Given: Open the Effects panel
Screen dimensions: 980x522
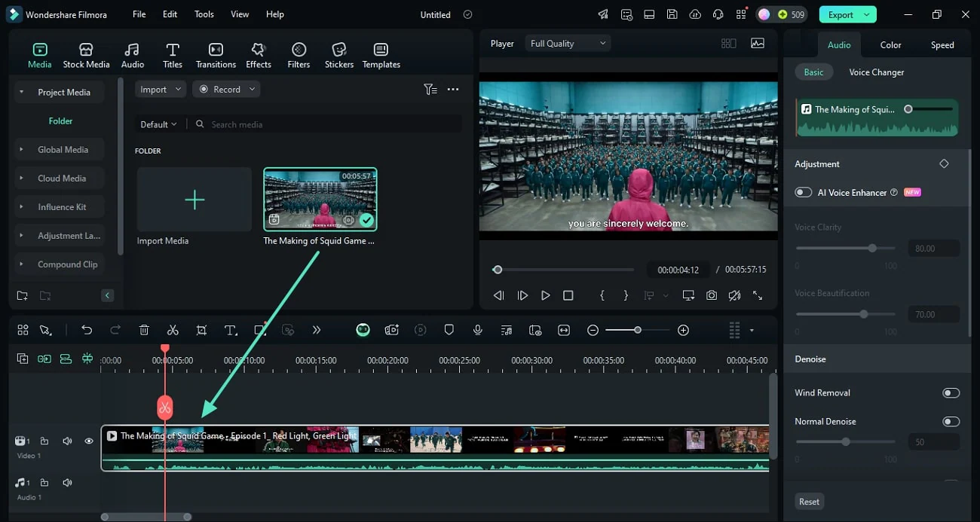Looking at the screenshot, I should [x=259, y=56].
